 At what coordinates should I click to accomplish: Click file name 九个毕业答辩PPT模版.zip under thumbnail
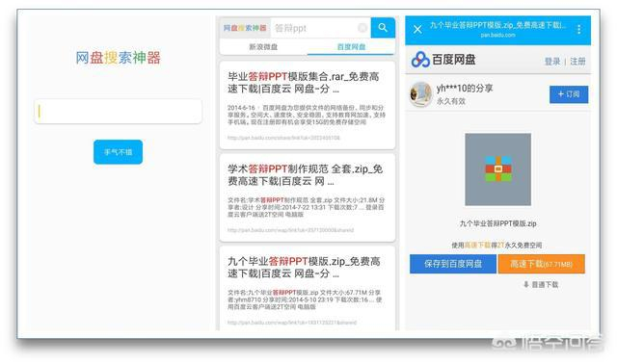coord(497,223)
